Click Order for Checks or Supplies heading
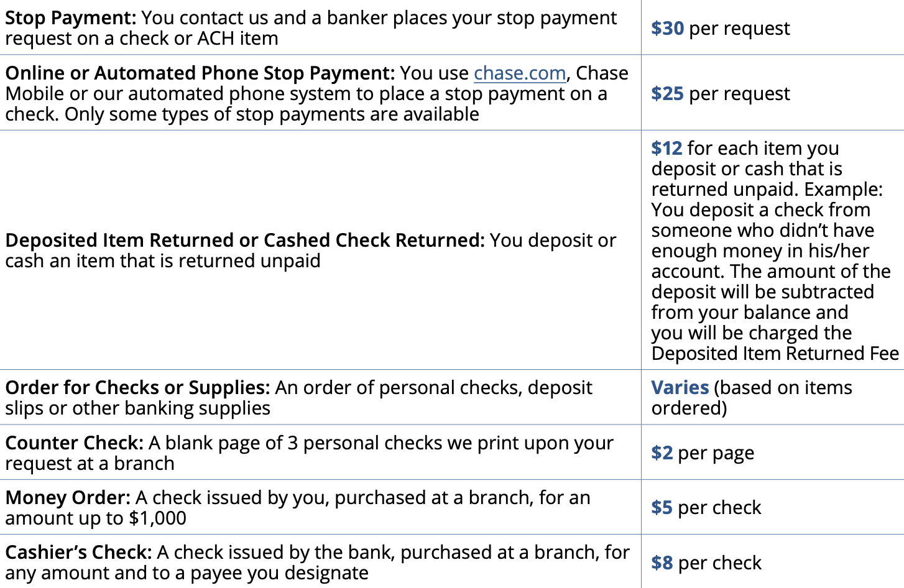The height and width of the screenshot is (588, 904). pyautogui.click(x=137, y=388)
